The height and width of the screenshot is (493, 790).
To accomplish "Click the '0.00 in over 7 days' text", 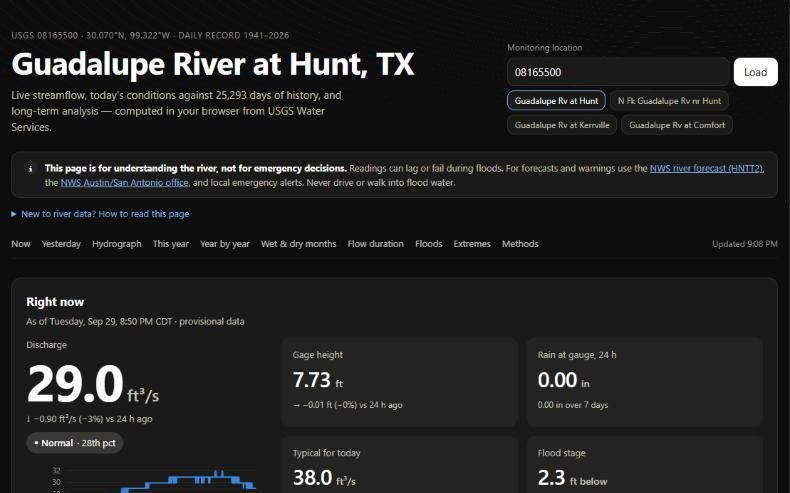I will click(x=573, y=405).
